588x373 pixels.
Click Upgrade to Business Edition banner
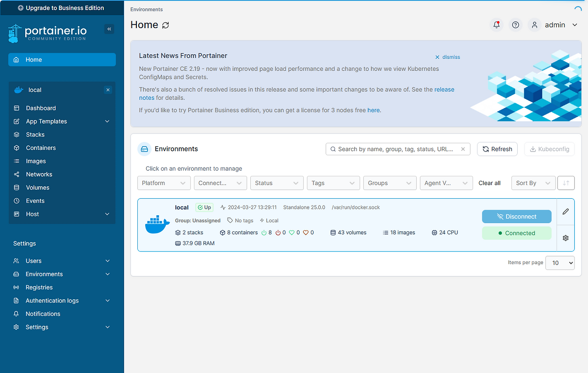[x=61, y=8]
